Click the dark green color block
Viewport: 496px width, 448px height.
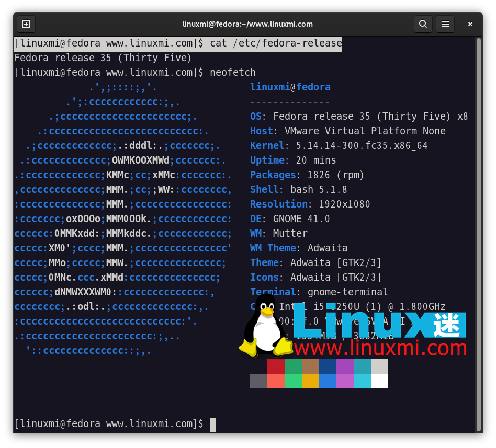[x=293, y=366]
